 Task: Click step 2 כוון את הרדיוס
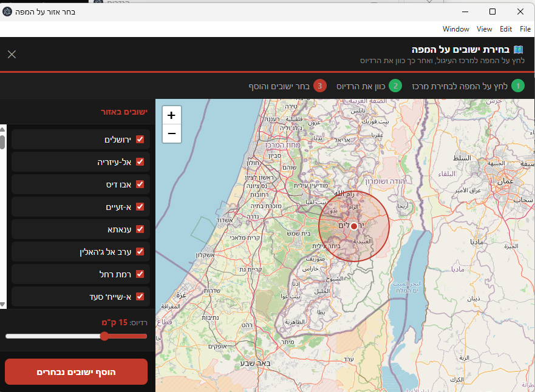click(369, 86)
